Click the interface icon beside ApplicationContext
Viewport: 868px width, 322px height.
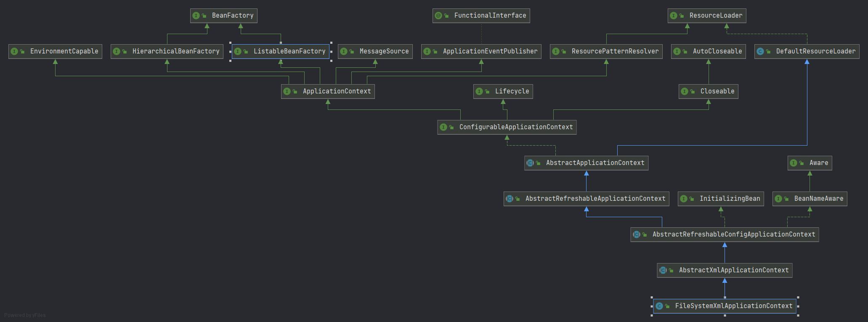coord(287,91)
